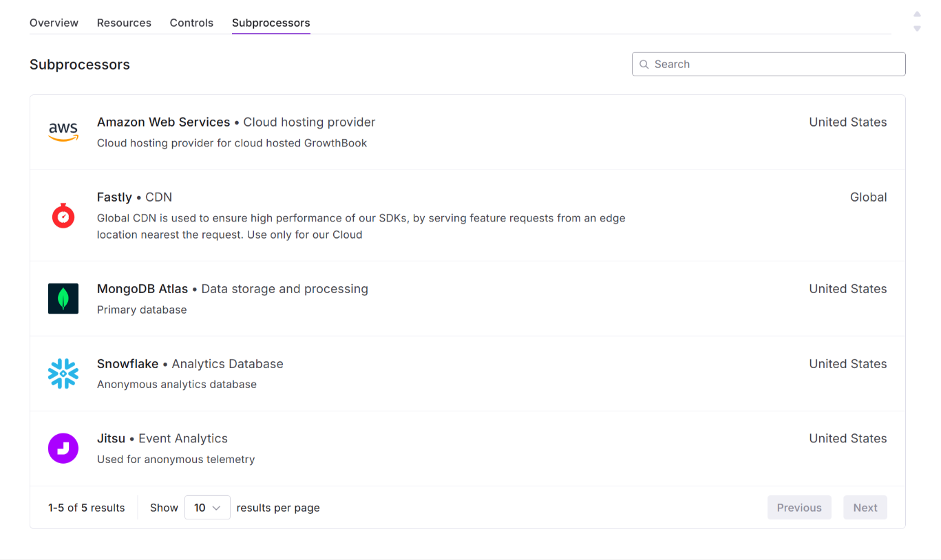Switch to the Overview tab
The width and height of the screenshot is (941, 560).
click(x=54, y=23)
